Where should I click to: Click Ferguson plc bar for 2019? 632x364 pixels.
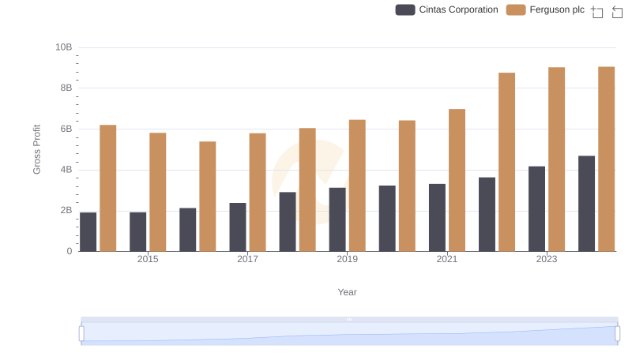(357, 186)
